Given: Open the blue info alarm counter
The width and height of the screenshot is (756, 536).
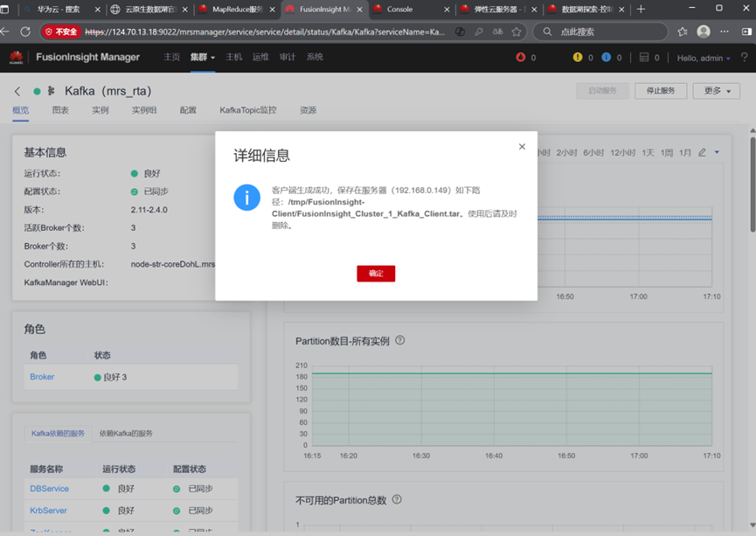Looking at the screenshot, I should (x=607, y=58).
